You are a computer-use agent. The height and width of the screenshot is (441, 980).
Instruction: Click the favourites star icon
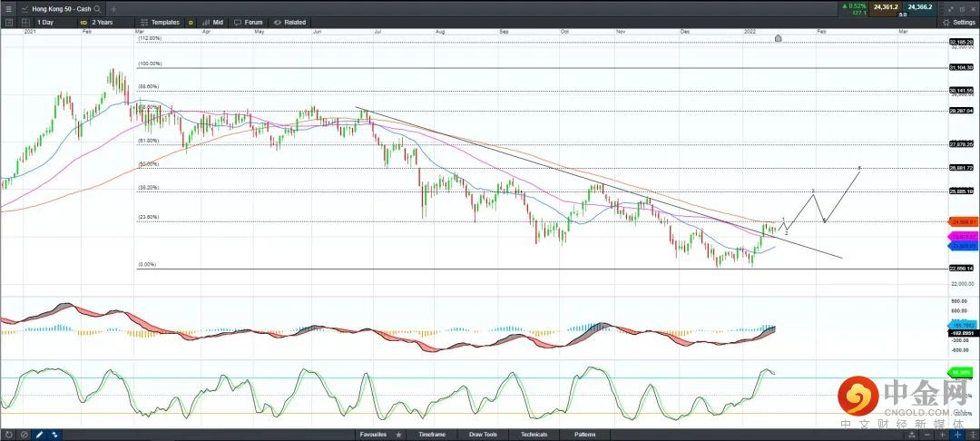point(398,435)
